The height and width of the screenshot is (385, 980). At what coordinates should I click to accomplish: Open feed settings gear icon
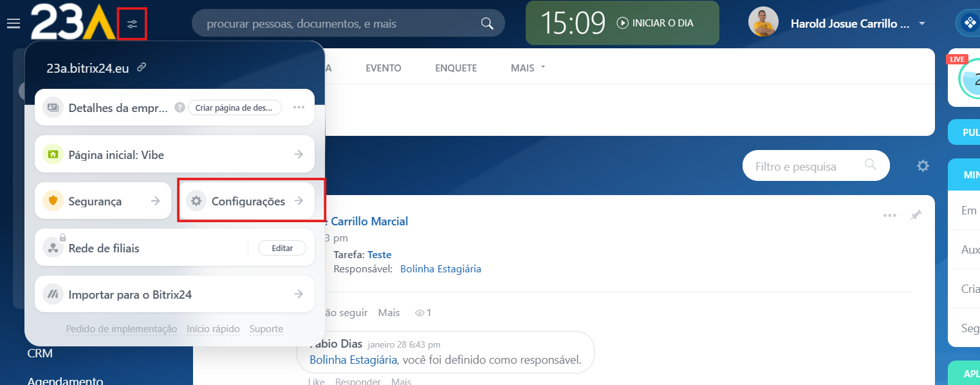click(923, 166)
